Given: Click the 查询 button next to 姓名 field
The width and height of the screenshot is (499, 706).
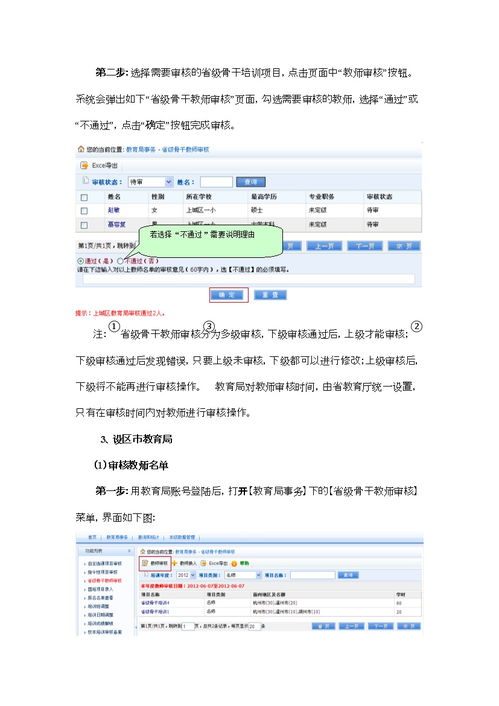Looking at the screenshot, I should pos(251,182).
